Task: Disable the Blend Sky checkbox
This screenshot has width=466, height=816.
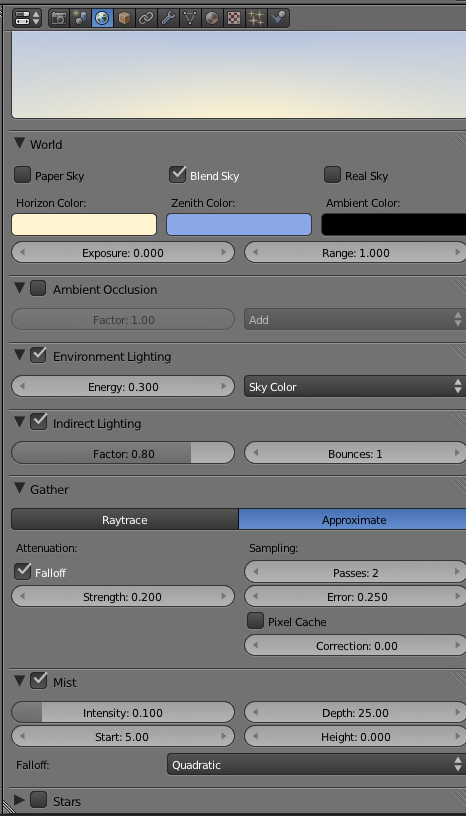Action: [178, 175]
